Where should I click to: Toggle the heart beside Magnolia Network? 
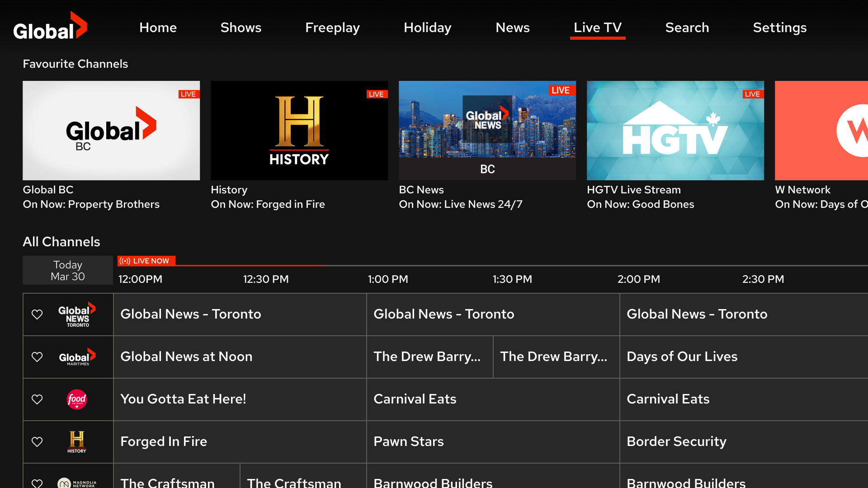tap(37, 483)
